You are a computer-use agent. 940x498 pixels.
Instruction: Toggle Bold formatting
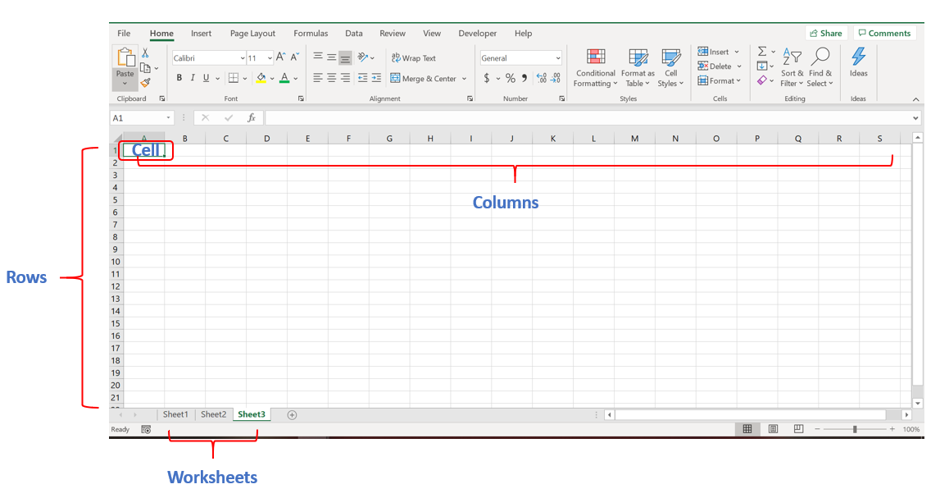[x=179, y=78]
